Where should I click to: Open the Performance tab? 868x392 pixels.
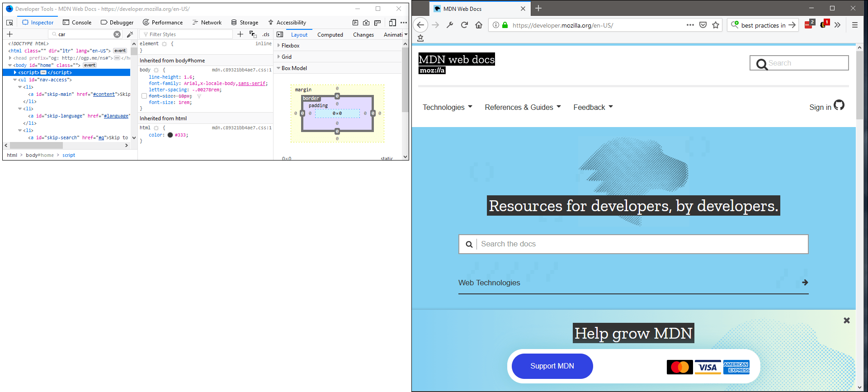[x=163, y=23]
